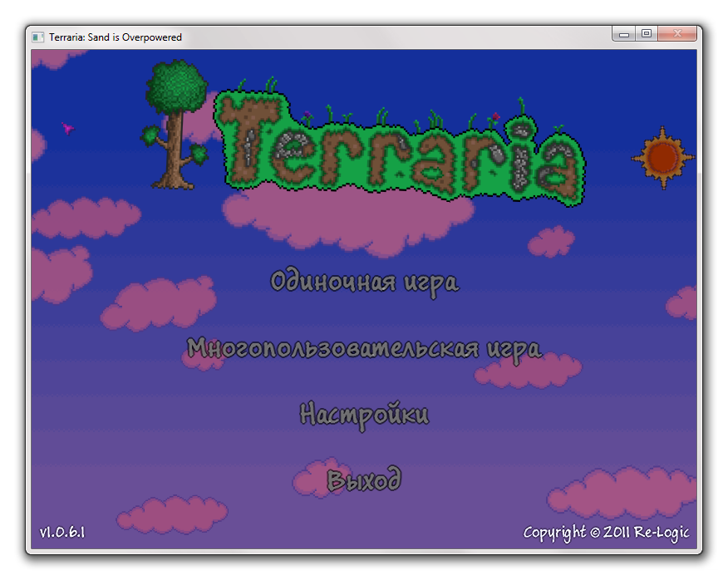Click the large pink cloud beneath the logo
This screenshot has width=728, height=580.
pyautogui.click(x=348, y=220)
